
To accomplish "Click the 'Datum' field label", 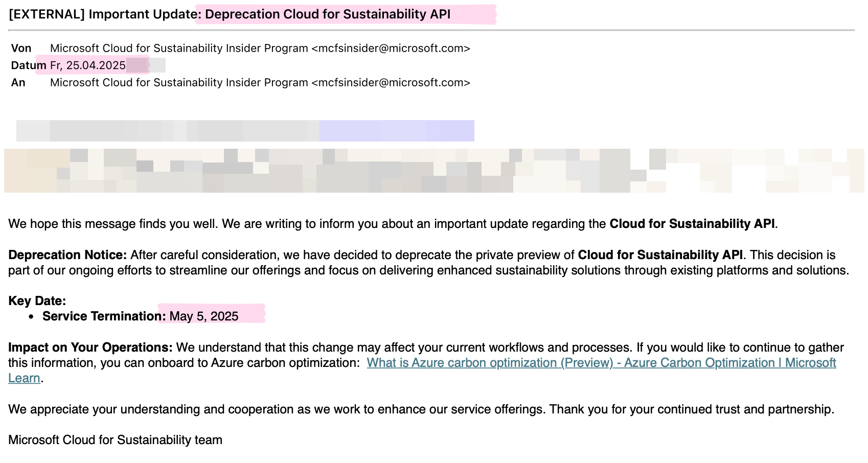I will pyautogui.click(x=29, y=65).
